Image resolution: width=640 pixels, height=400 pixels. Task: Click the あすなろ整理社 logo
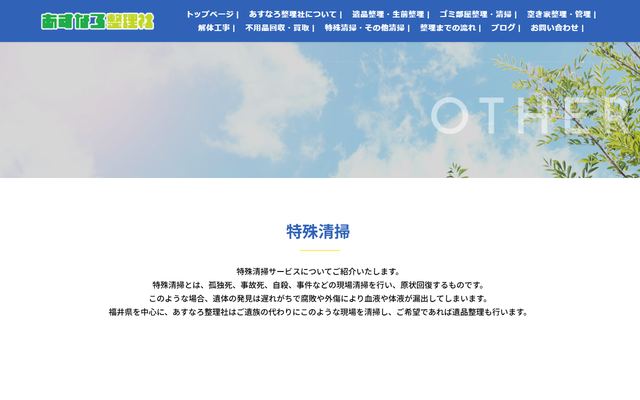pyautogui.click(x=98, y=21)
